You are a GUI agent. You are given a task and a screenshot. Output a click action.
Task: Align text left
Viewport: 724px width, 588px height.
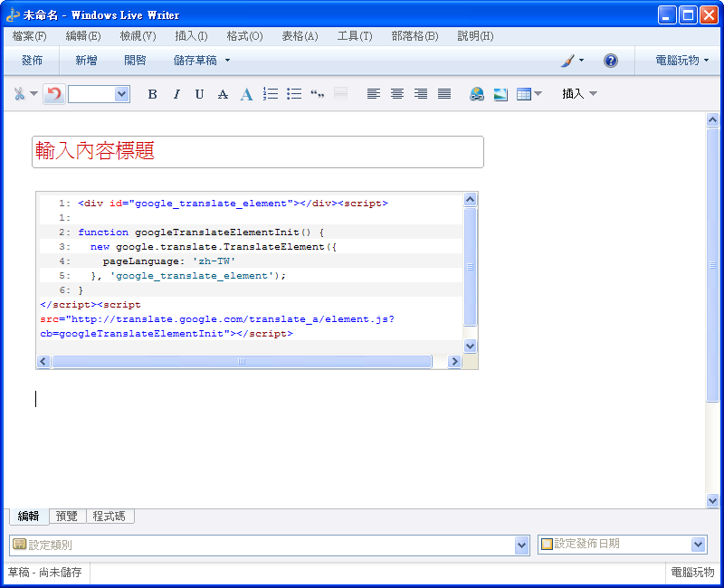[x=374, y=94]
